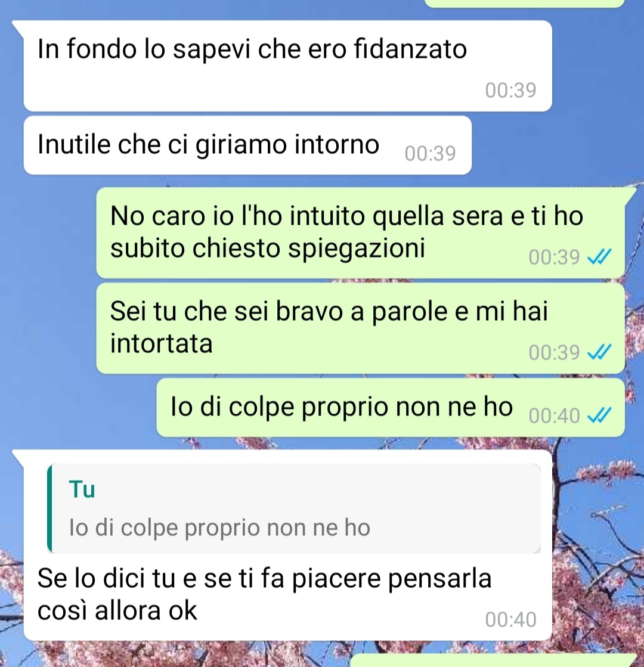Select the green sent bubble "Io di colpe proprio non ne ho"
The image size is (644, 667).
point(391,408)
